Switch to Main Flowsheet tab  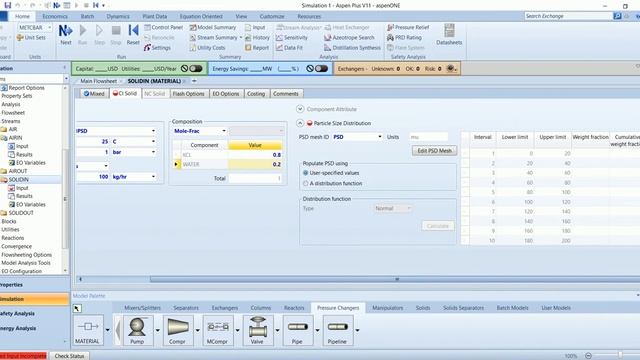click(98, 81)
